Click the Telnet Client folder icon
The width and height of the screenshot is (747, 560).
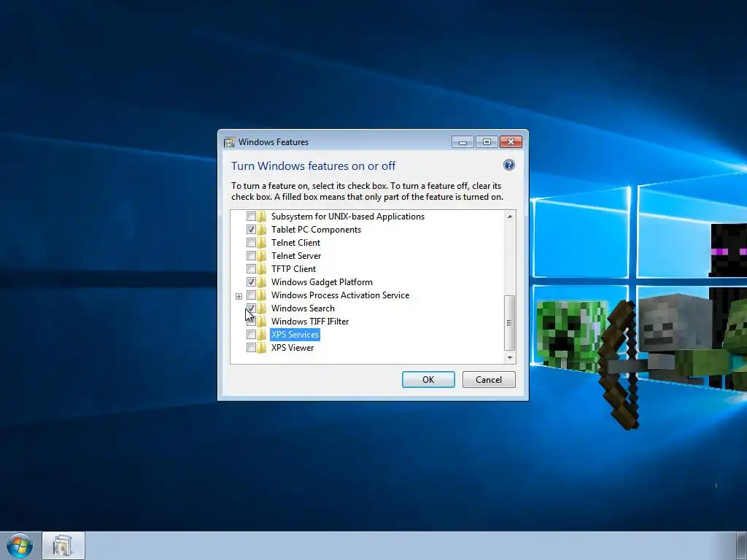coord(262,243)
